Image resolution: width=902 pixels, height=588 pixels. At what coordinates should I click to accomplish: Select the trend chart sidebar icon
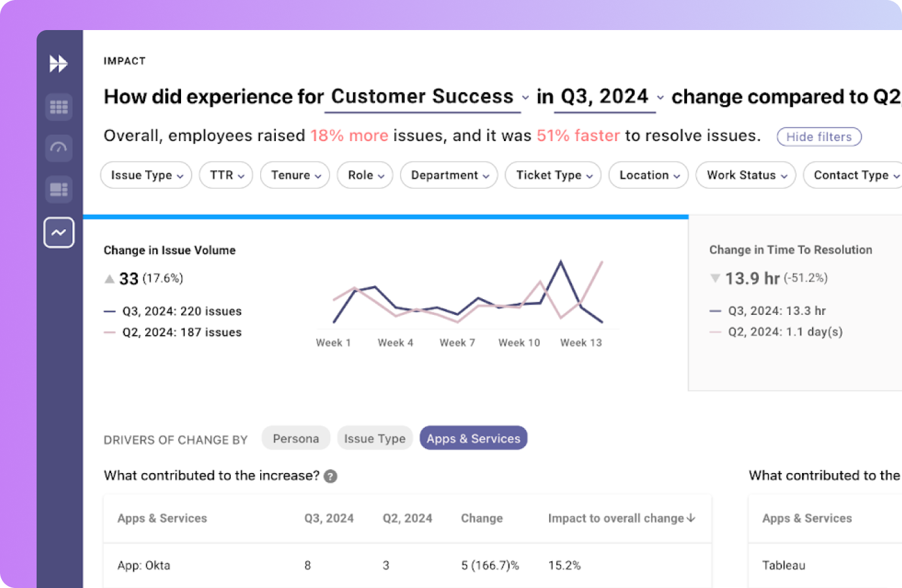(x=59, y=233)
